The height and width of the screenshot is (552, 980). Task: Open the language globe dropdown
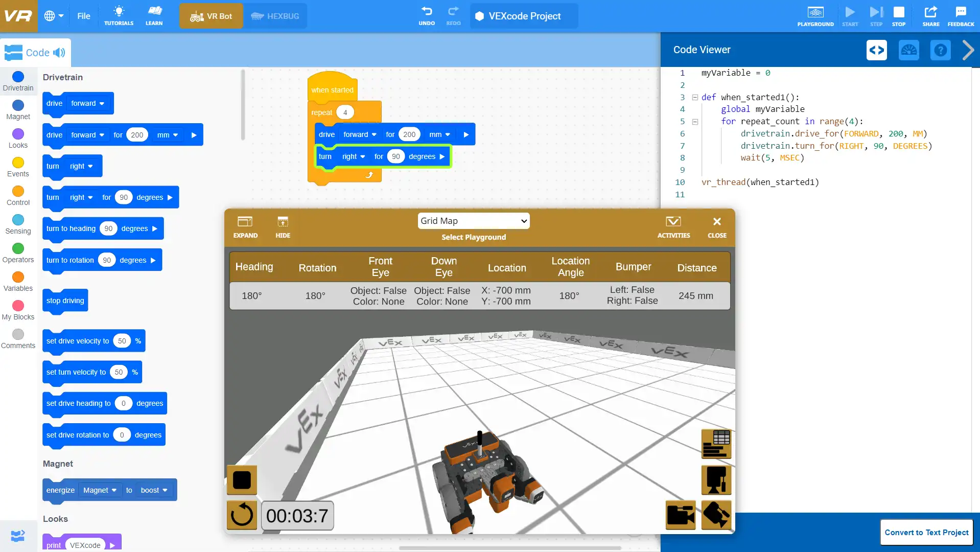click(x=53, y=16)
